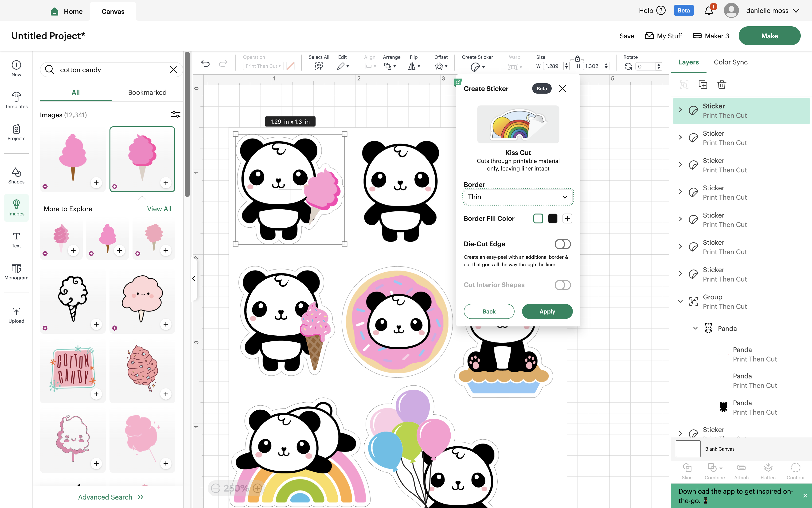This screenshot has height=508, width=812.
Task: Click the Contour tool
Action: pyautogui.click(x=796, y=471)
